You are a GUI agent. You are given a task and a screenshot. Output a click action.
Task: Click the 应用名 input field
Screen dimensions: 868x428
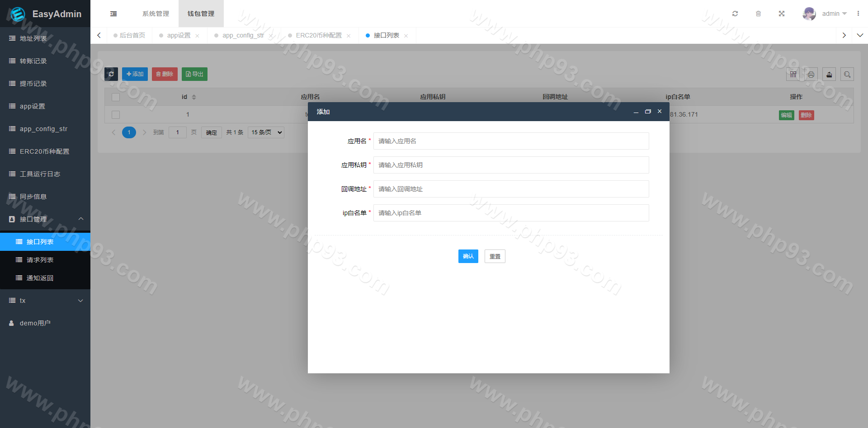511,141
